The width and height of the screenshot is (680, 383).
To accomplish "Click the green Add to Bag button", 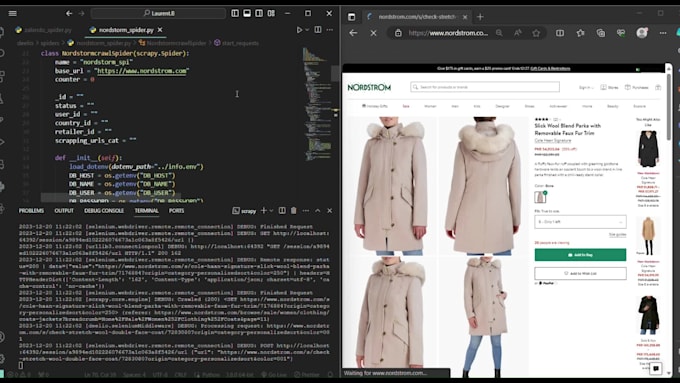I will [x=580, y=255].
